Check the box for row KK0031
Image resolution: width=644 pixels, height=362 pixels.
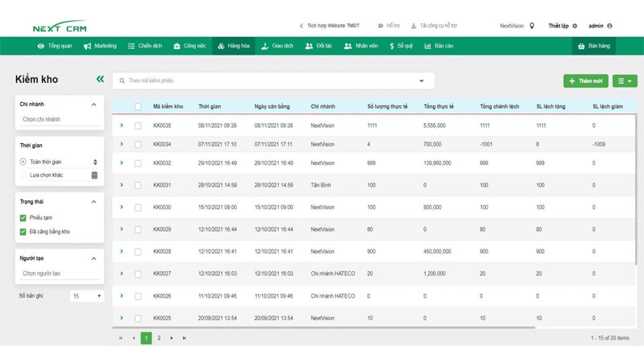pyautogui.click(x=138, y=186)
